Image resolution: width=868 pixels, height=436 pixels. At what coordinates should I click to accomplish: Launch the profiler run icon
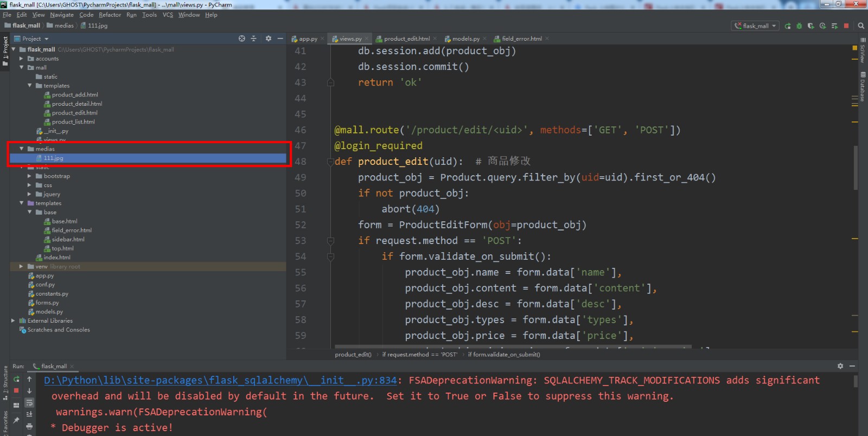822,25
